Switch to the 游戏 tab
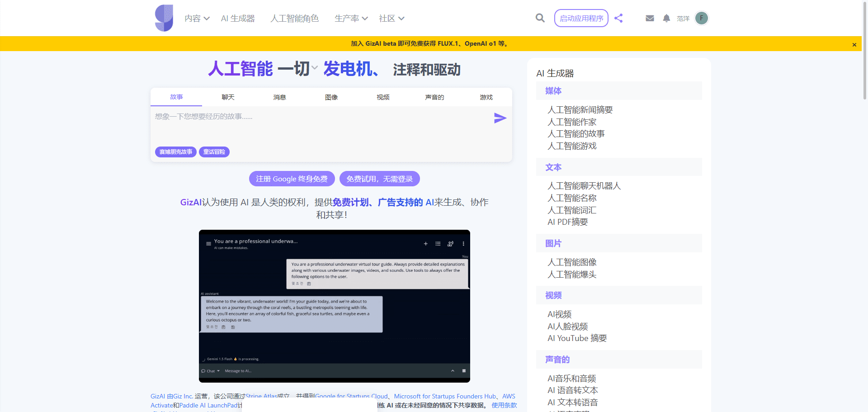This screenshot has width=868, height=412. [x=486, y=97]
